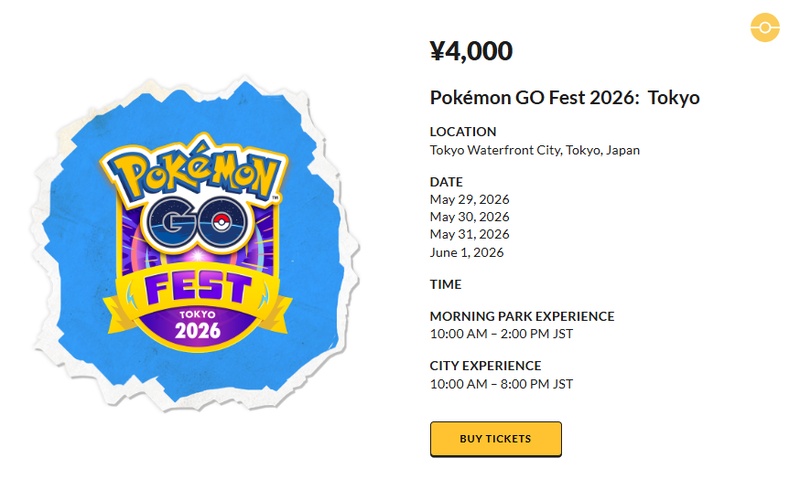Click the TIME heading

point(446,285)
